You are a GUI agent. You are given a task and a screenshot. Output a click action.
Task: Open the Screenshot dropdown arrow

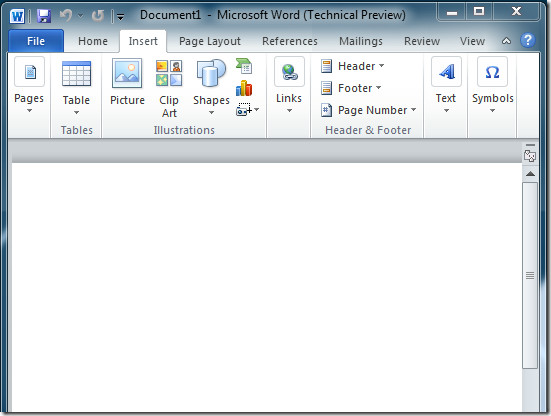click(257, 110)
